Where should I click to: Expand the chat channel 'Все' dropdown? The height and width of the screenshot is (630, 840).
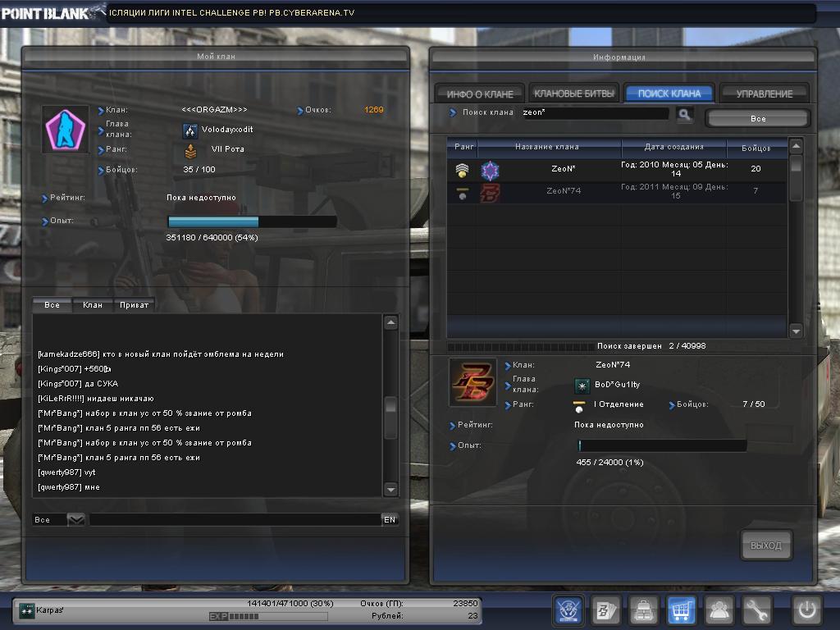pos(75,520)
